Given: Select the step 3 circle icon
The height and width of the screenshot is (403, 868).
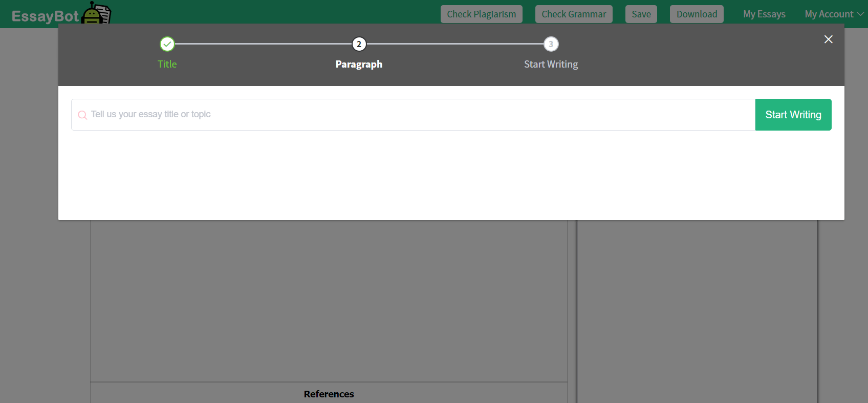Looking at the screenshot, I should pos(551,44).
